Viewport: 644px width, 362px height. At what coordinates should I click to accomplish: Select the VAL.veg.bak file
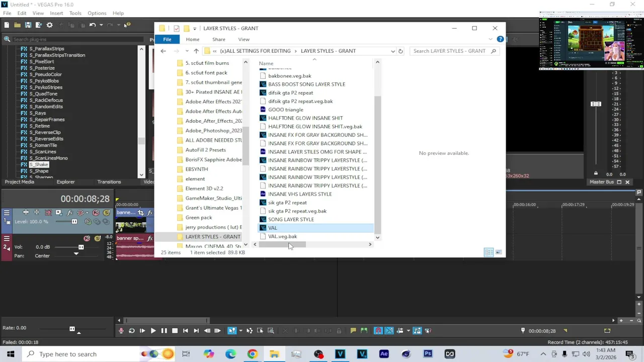(282, 236)
